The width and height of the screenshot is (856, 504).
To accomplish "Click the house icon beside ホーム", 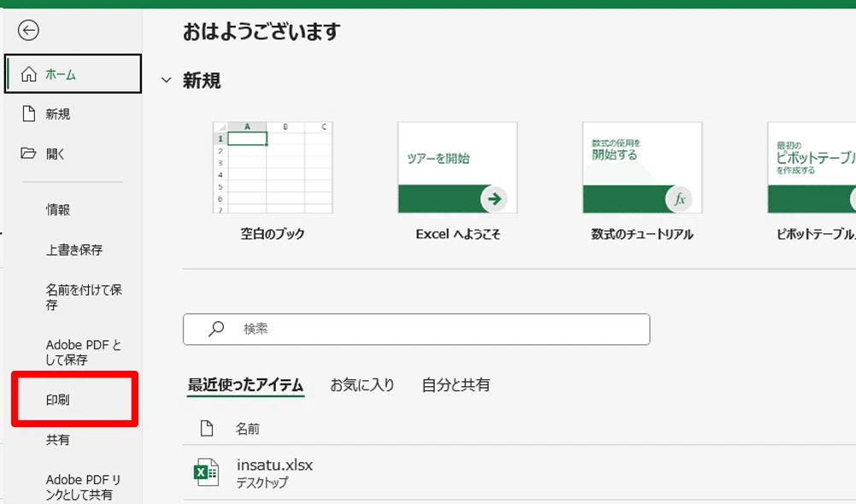I will pos(28,74).
